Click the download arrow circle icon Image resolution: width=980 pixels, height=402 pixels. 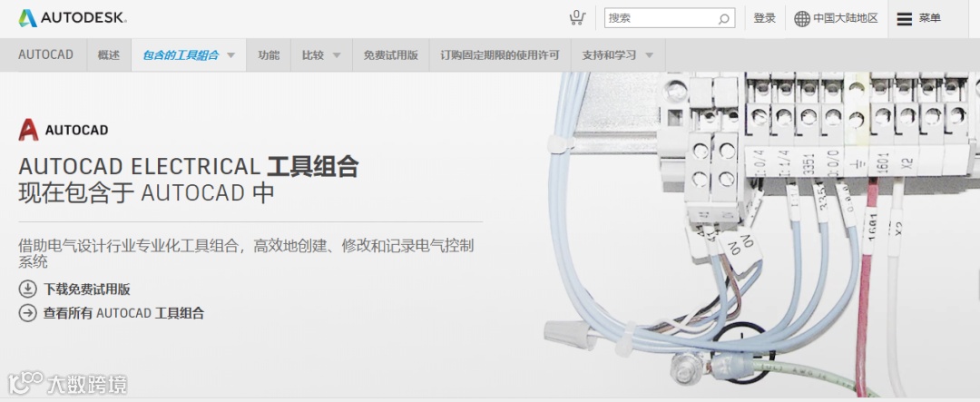point(27,289)
